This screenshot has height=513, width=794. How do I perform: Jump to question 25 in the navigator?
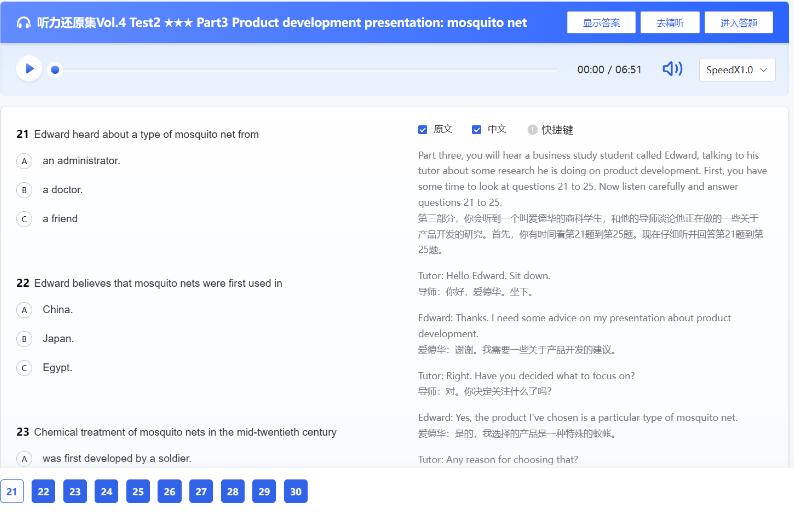(138, 491)
